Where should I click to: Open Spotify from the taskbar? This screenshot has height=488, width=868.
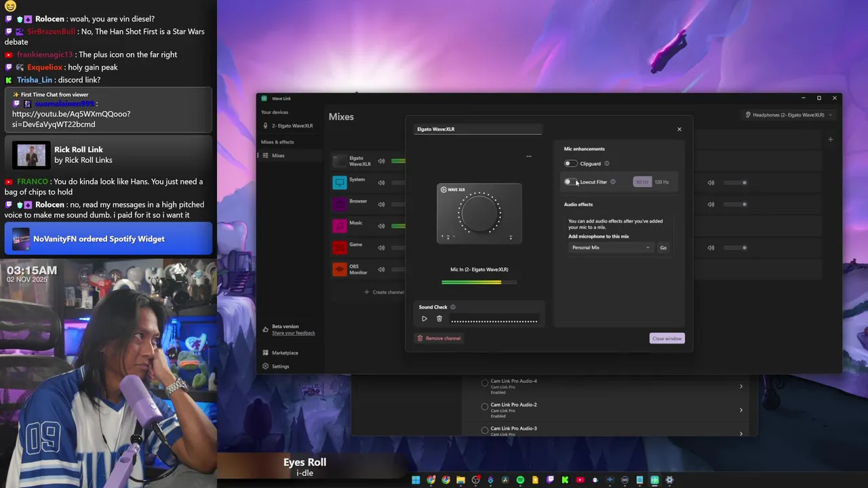520,480
